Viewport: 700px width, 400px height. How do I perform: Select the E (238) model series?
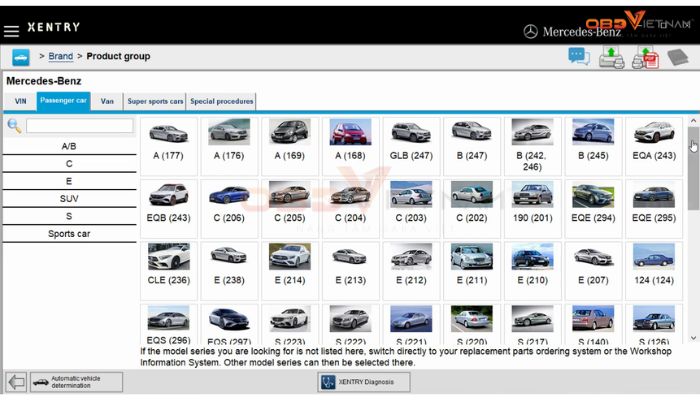(x=229, y=271)
